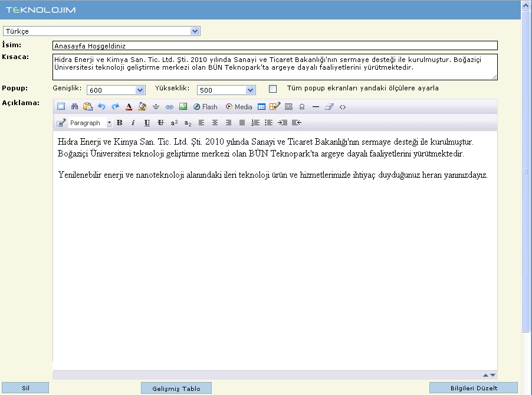The image size is (532, 395).
Task: Switch to HTML source view
Action: pyautogui.click(x=343, y=107)
